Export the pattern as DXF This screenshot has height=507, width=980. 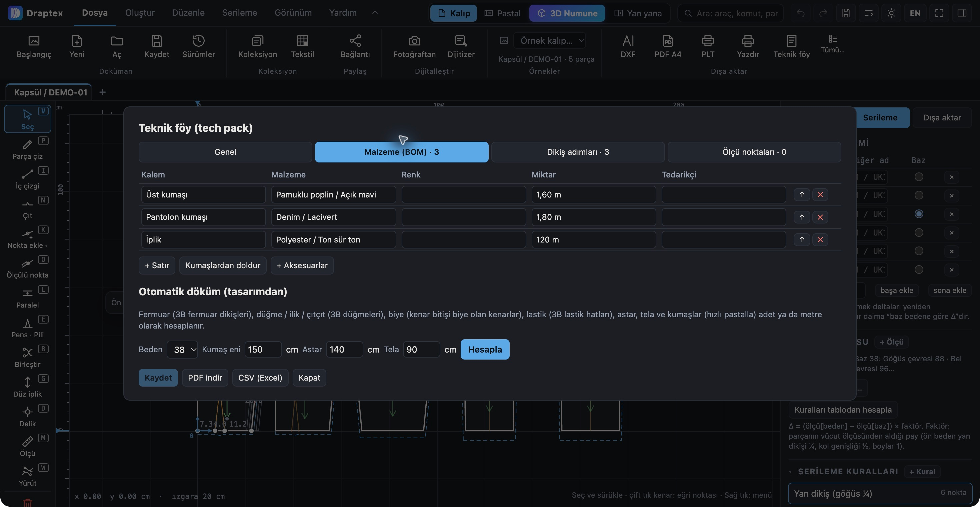click(x=628, y=46)
